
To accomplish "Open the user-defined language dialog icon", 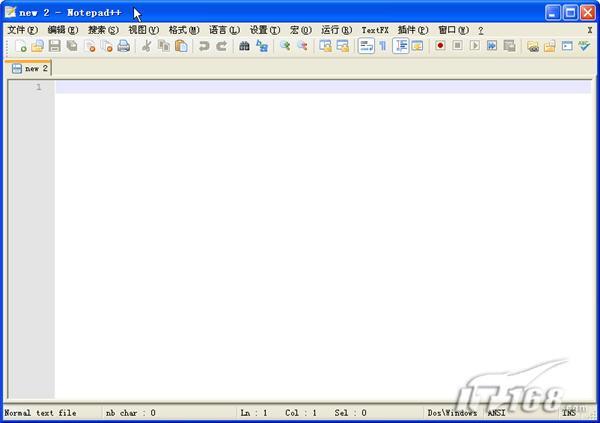I will pos(417,46).
